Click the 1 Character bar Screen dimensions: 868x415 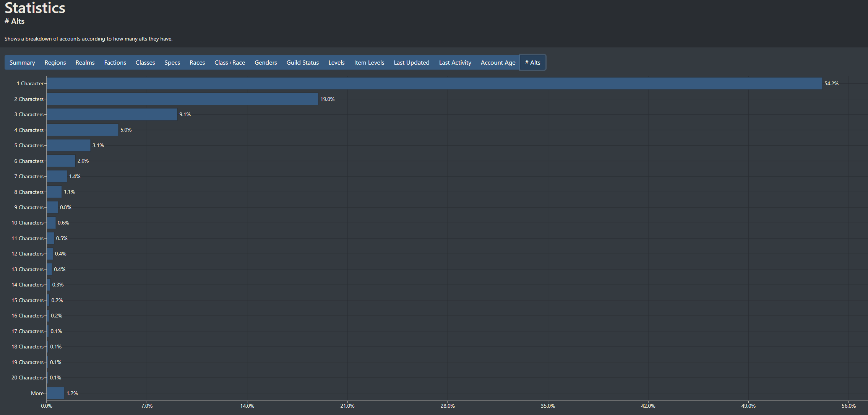tap(435, 83)
